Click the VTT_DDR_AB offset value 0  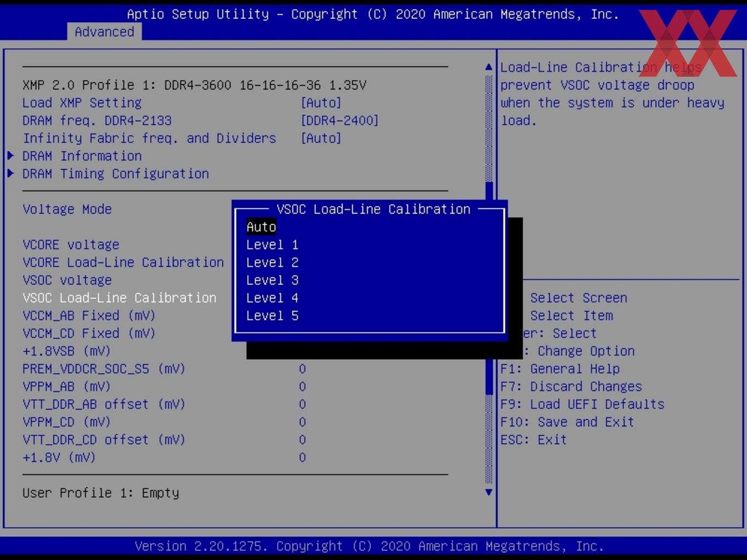(x=303, y=404)
